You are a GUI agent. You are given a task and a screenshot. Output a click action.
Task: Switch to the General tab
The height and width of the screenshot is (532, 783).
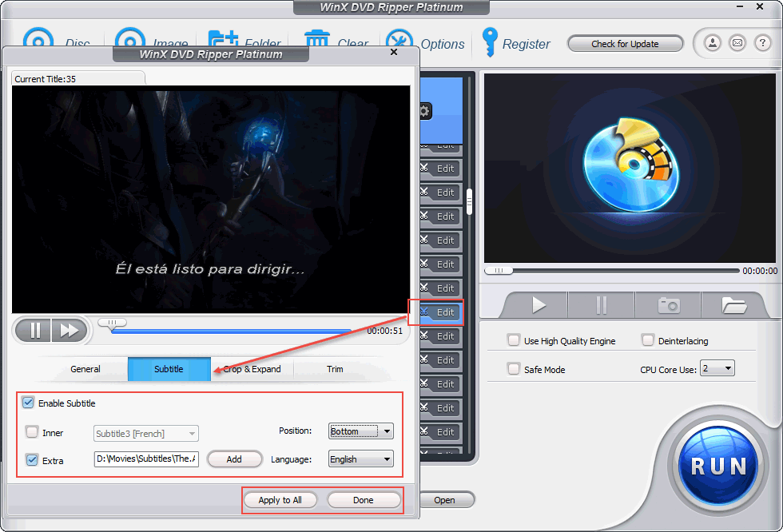coord(85,369)
